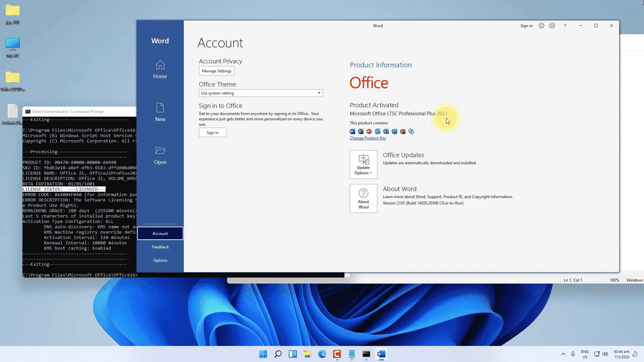This screenshot has height=362, width=644.
Task: Show hidden system tray icons chevron
Action: pyautogui.click(x=563, y=354)
